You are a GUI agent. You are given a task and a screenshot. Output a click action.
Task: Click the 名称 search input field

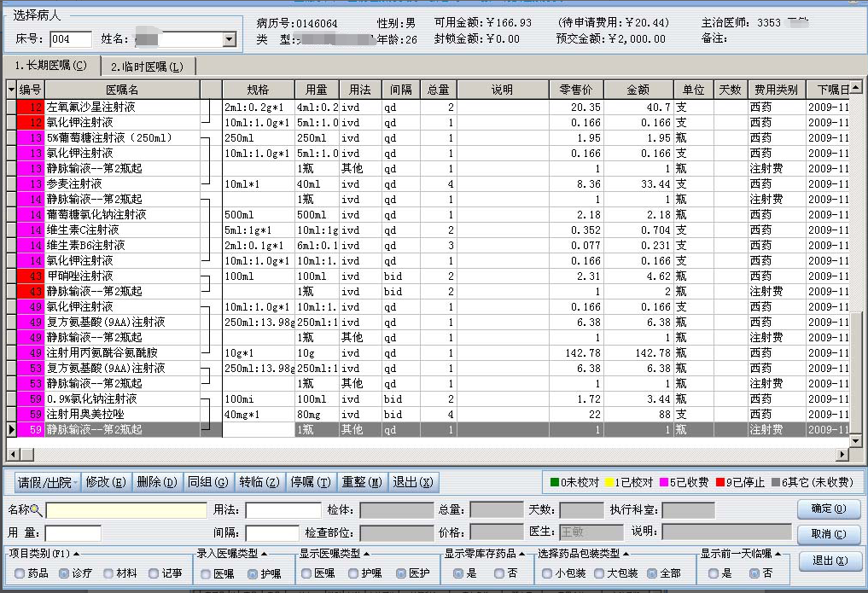coord(126,510)
